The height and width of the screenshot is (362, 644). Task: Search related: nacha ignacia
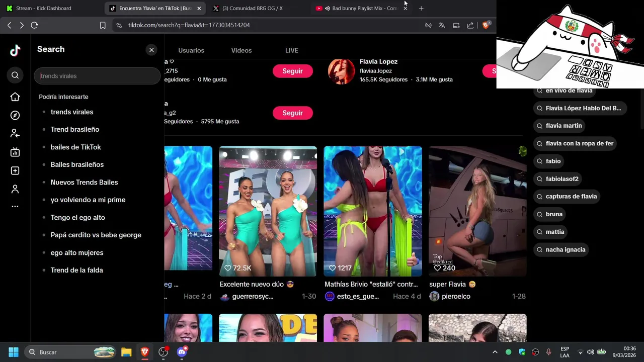(562, 250)
